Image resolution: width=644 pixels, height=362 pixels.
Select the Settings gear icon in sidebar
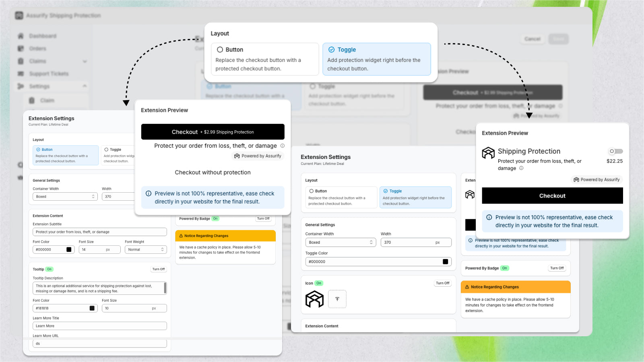(21, 86)
